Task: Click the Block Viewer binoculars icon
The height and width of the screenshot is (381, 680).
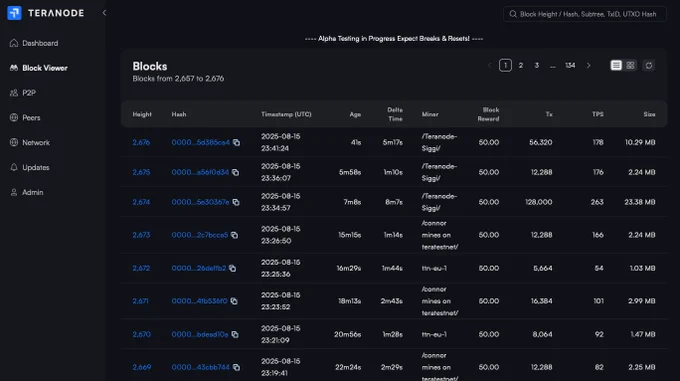Action: 14,68
